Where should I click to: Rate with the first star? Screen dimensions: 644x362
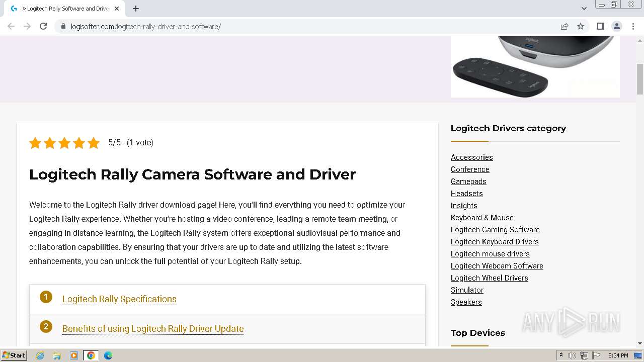tap(35, 143)
